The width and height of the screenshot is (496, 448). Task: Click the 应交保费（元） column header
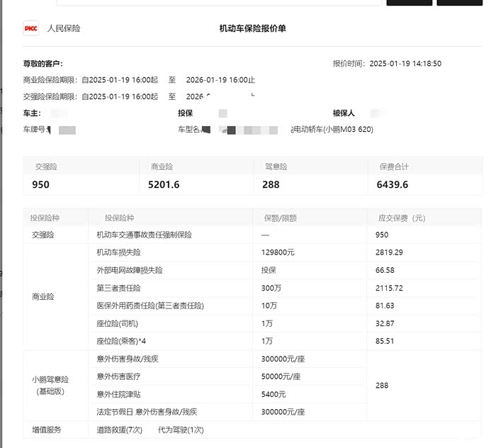pyautogui.click(x=400, y=218)
